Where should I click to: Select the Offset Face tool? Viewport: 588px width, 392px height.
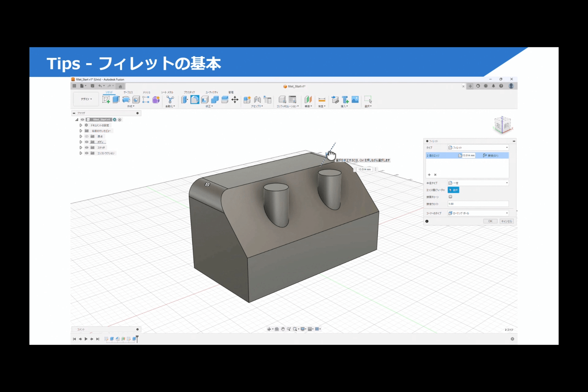pyautogui.click(x=225, y=100)
